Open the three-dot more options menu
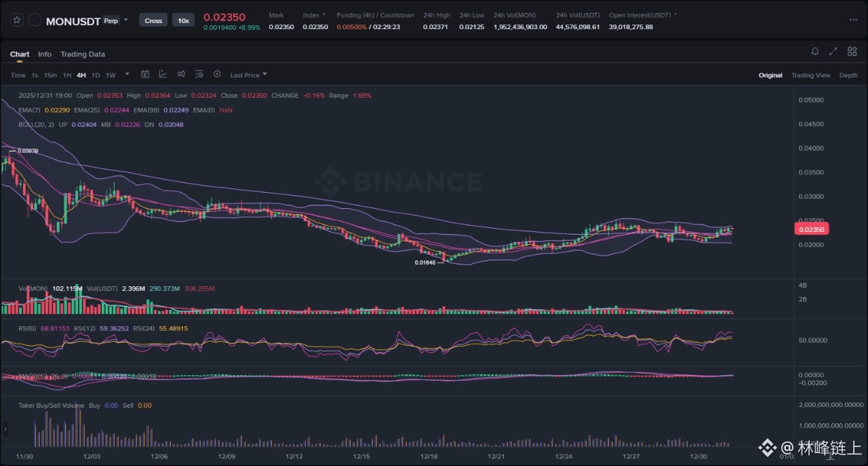 (853, 20)
